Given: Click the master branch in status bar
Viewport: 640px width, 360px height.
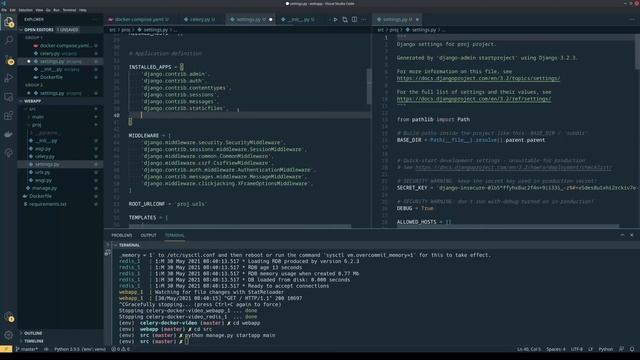Looking at the screenshot, I should (27, 349).
